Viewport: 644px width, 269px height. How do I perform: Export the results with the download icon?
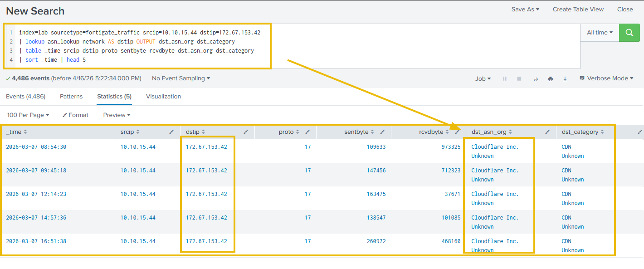coord(565,79)
